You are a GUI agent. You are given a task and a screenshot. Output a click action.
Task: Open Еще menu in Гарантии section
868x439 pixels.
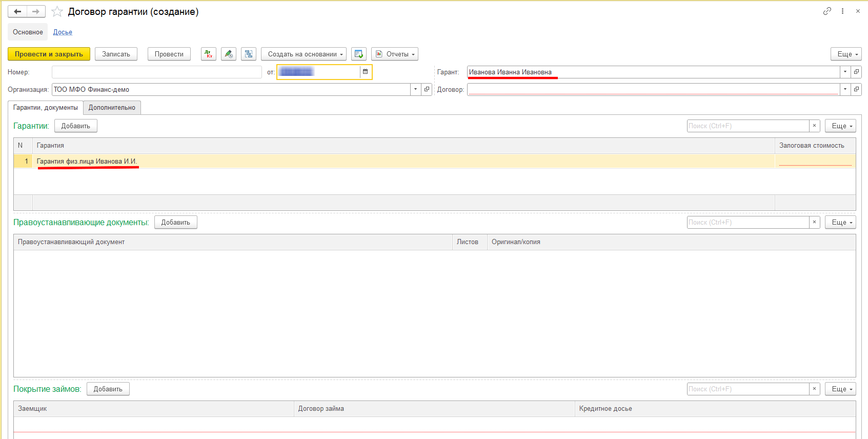tap(840, 126)
